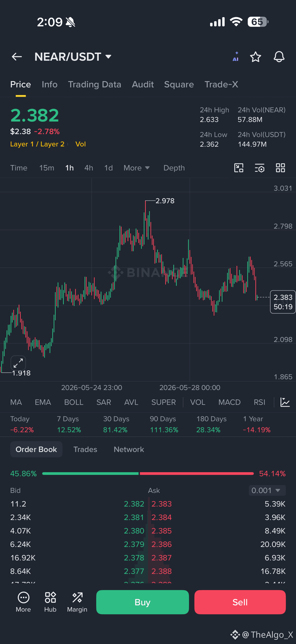Open the indicator chart settings icon
The image size is (296, 644).
(x=285, y=402)
